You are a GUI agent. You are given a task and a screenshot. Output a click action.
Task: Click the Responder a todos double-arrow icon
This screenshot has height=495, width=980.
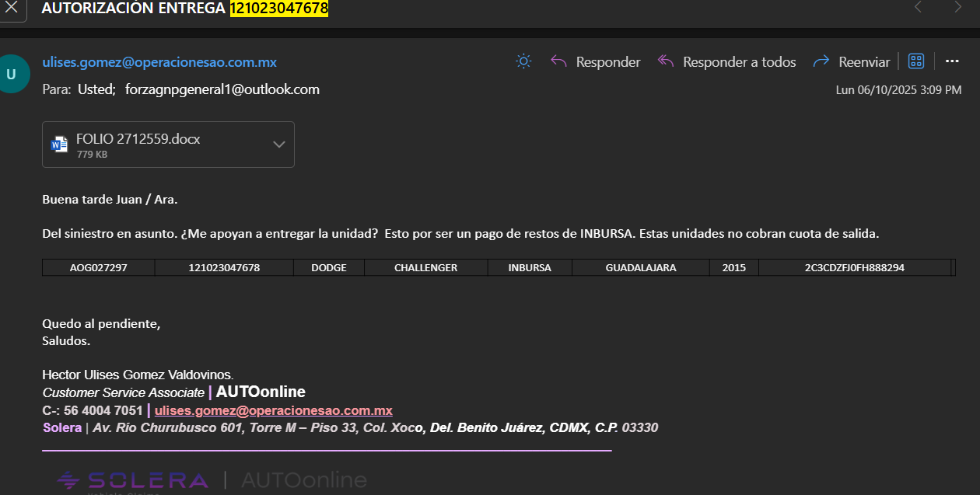[665, 61]
